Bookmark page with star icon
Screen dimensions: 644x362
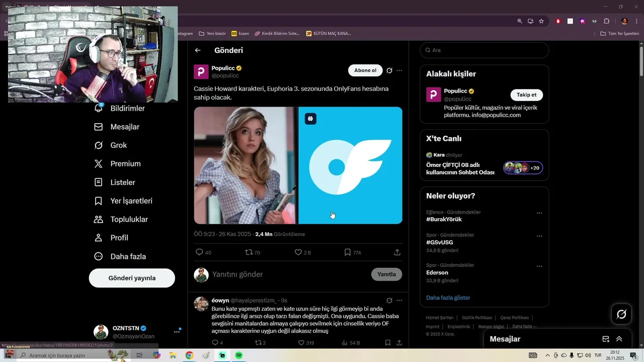coord(541,21)
